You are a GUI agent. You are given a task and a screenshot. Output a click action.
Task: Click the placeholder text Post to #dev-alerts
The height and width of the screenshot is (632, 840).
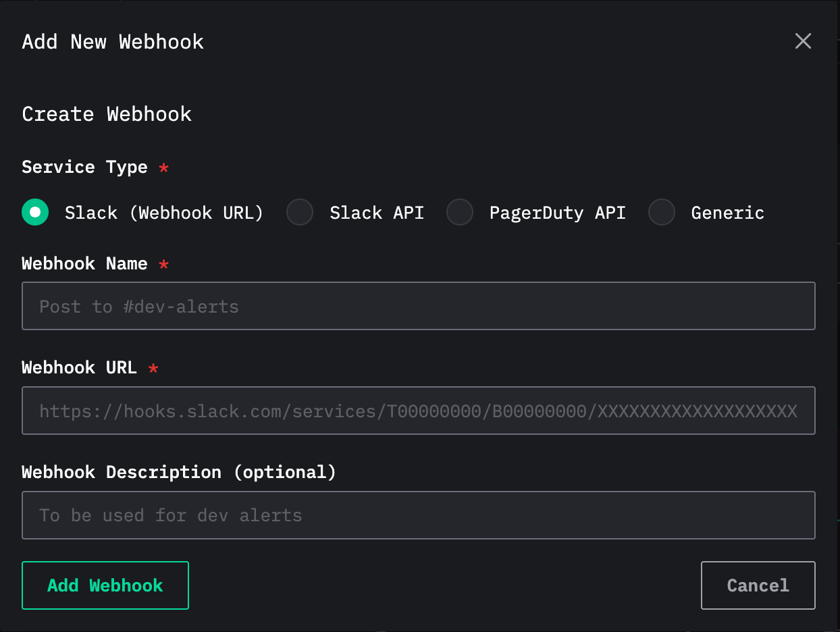click(138, 306)
